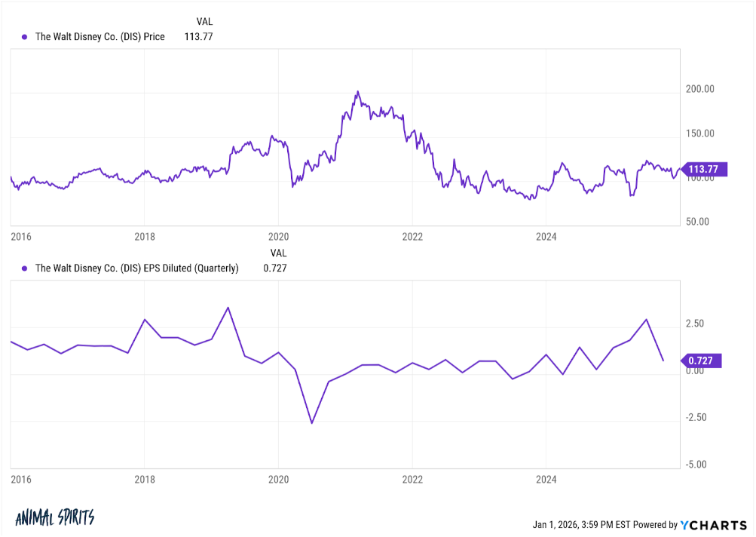Click the 113.77 value in the price legend
Viewport: 756px width, 537px height.
[x=198, y=36]
